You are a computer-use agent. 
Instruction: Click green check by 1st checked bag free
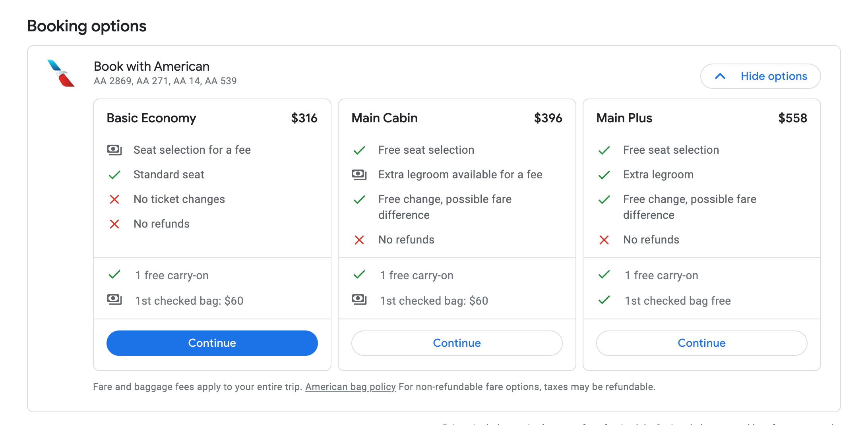[604, 300]
